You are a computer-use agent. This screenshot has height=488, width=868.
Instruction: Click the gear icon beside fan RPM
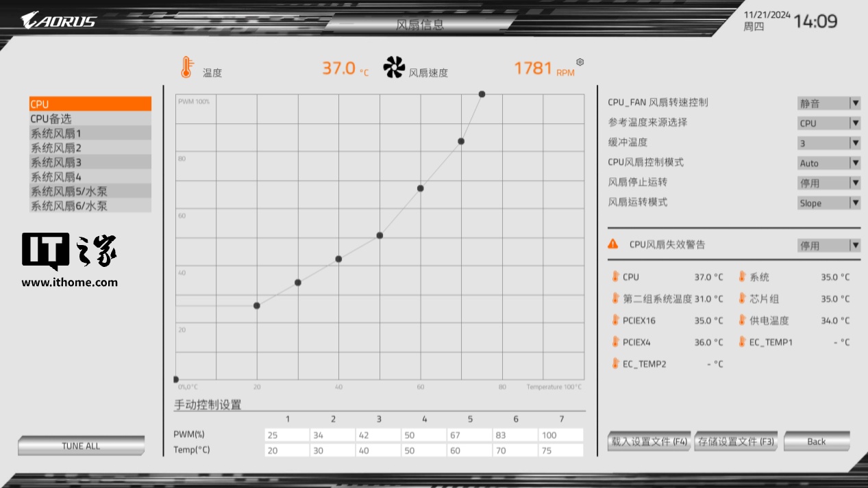tap(580, 62)
